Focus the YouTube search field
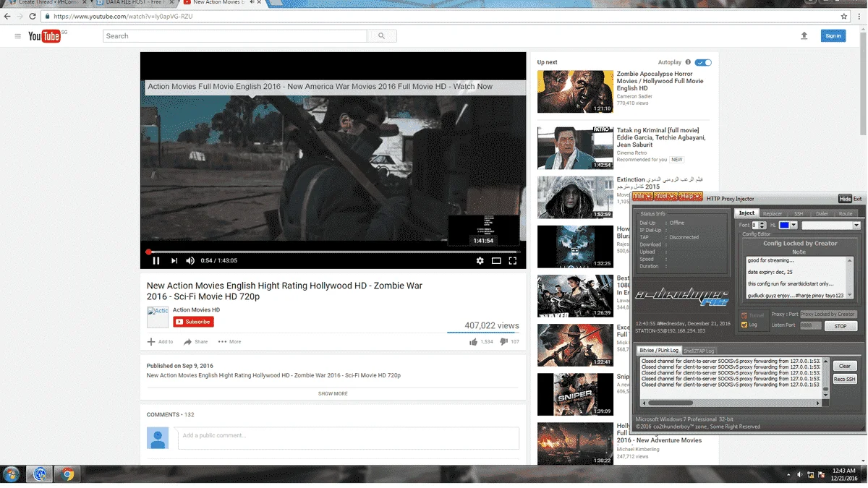Screen dimensions: 868x488 pos(235,36)
